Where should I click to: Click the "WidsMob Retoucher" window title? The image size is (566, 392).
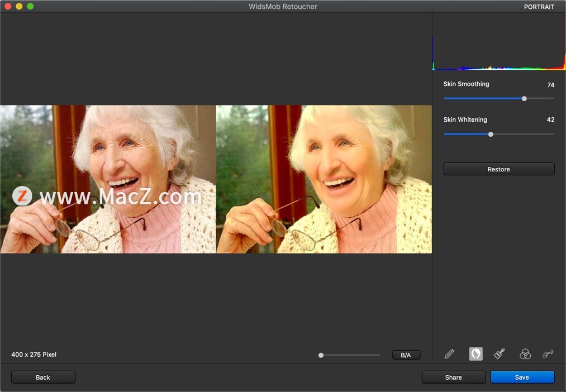(283, 7)
